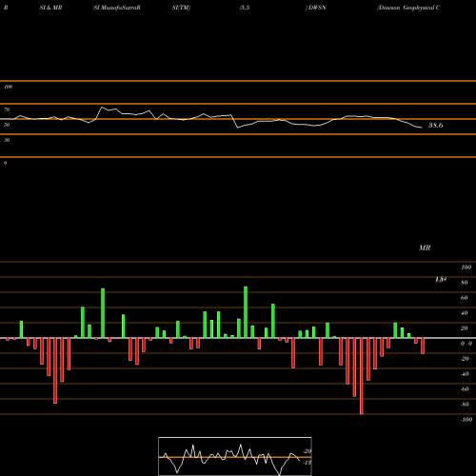The image size is (476, 476).
Task: Click the MR axis label -20
Action: pyautogui.click(x=465, y=359)
